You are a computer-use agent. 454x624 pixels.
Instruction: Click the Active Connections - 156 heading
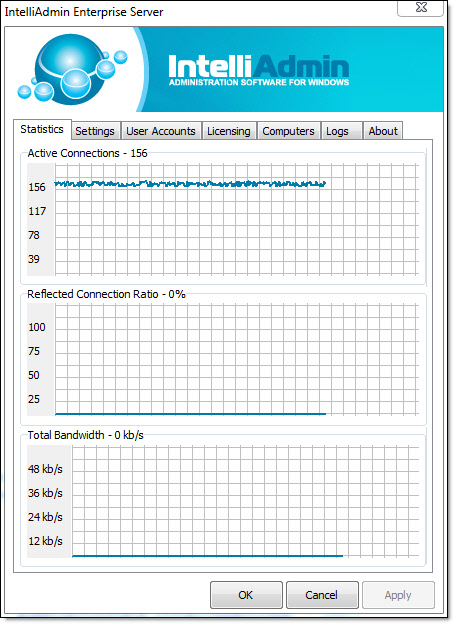(88, 153)
